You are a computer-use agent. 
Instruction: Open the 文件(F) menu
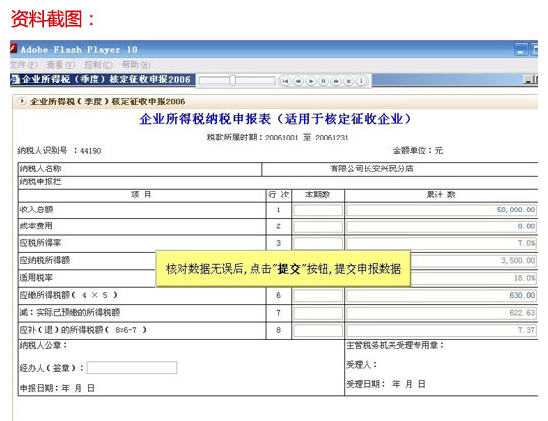coord(23,65)
